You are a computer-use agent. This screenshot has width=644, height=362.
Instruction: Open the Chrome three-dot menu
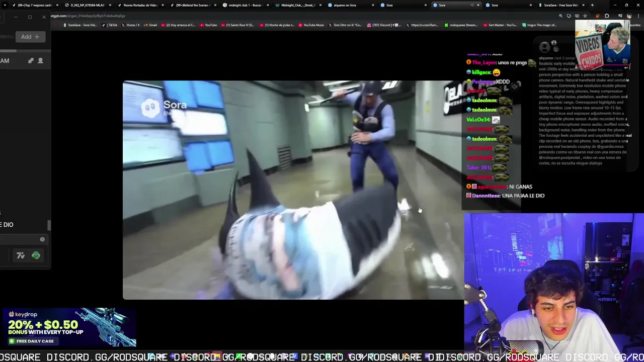point(637,16)
